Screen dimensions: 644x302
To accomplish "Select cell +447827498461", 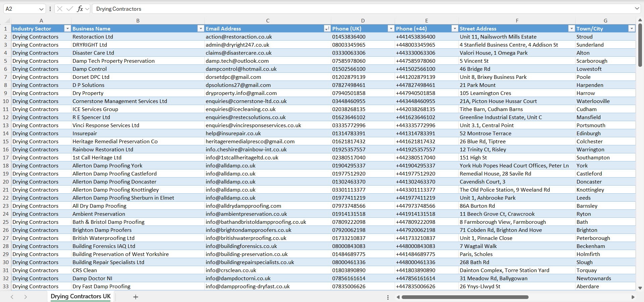I will pyautogui.click(x=427, y=85).
